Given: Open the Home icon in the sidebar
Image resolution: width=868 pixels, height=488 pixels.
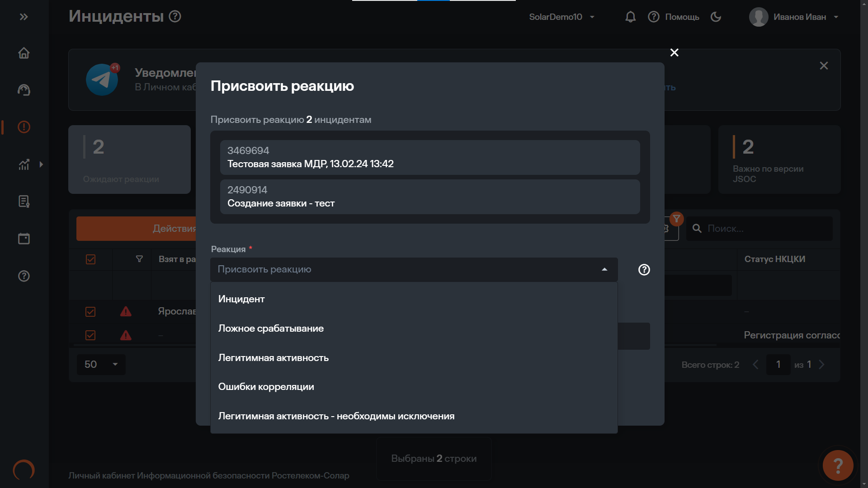Looking at the screenshot, I should tap(24, 53).
